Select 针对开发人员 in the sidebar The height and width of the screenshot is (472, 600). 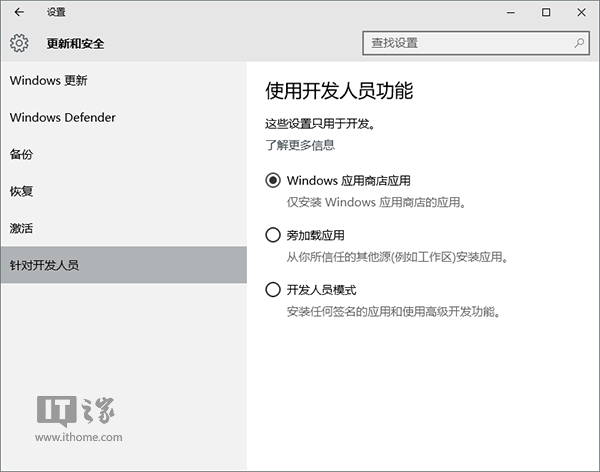tap(44, 265)
